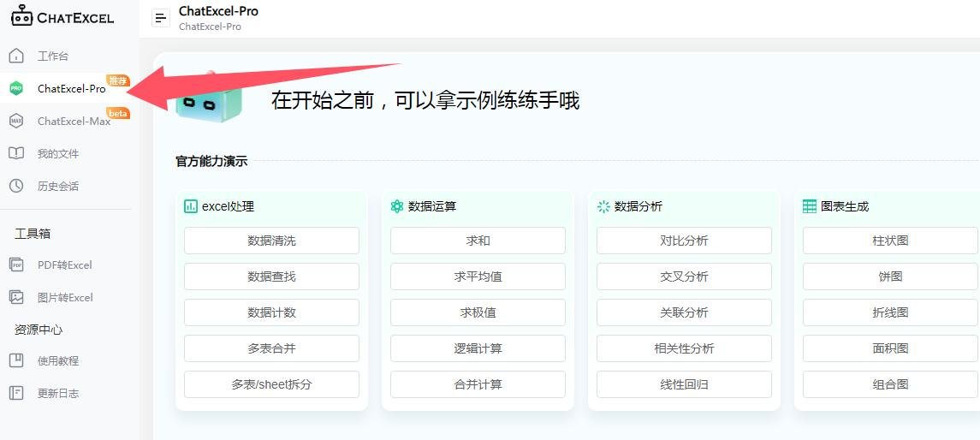Click the 求平均值 example button
This screenshot has width=980, height=440.
click(478, 276)
